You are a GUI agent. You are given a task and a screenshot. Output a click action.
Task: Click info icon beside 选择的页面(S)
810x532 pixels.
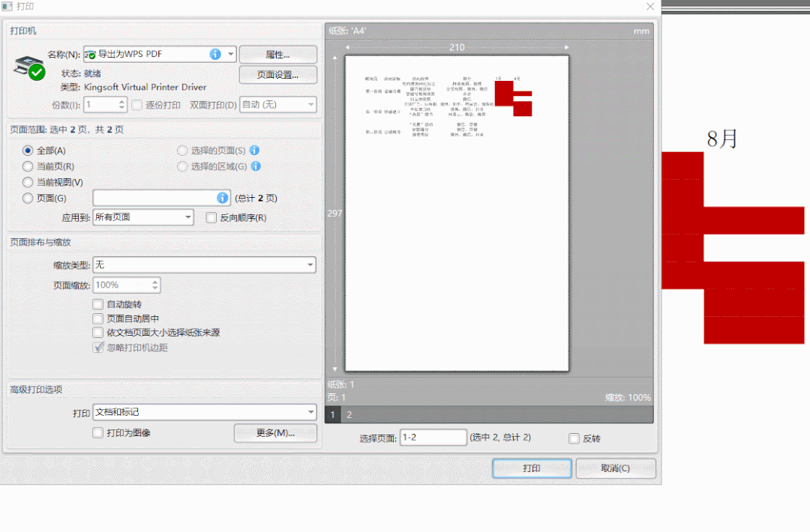point(254,150)
